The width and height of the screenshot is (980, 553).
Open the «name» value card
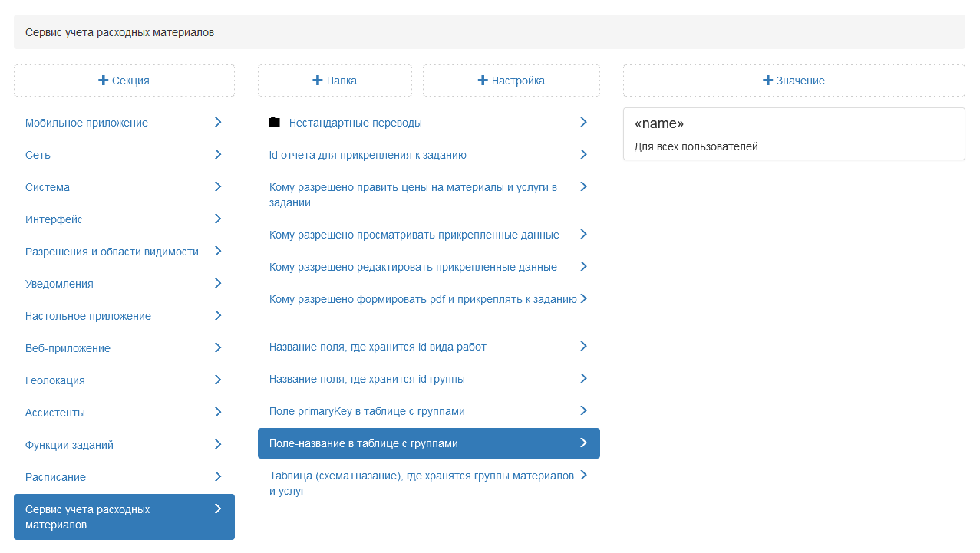[x=794, y=134]
